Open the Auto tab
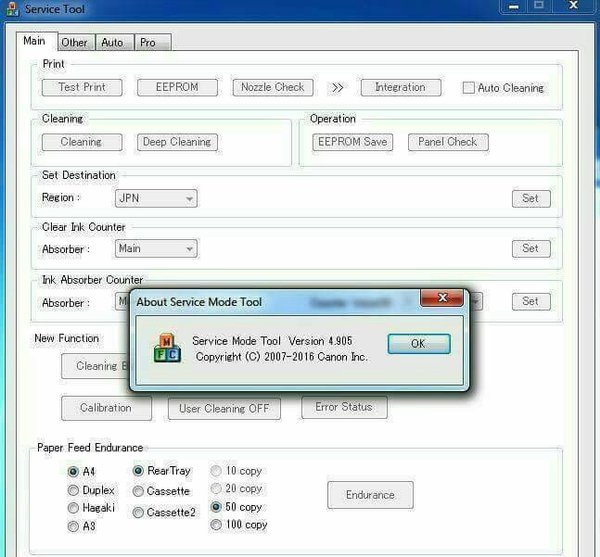This screenshot has height=557, width=600. click(x=114, y=42)
